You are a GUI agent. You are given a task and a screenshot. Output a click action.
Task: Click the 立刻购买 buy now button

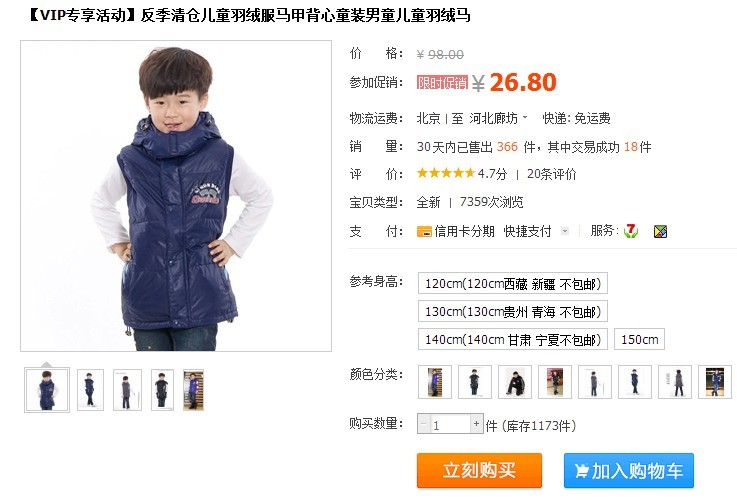coord(479,470)
